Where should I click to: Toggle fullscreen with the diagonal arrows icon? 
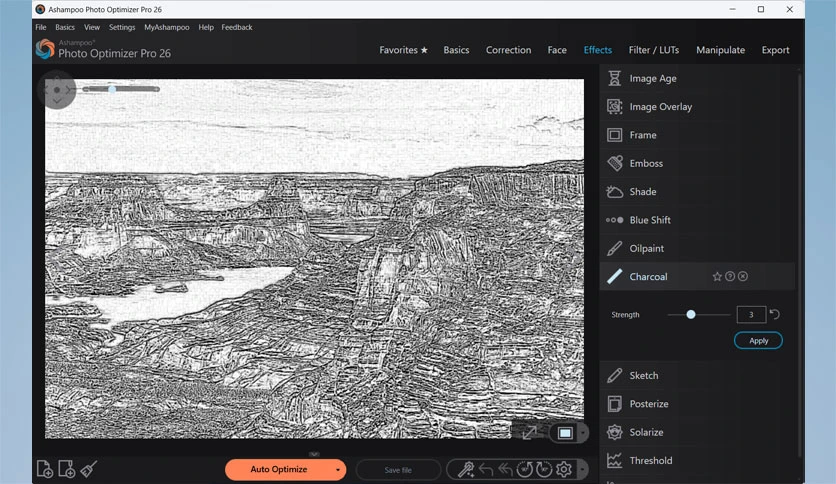529,433
